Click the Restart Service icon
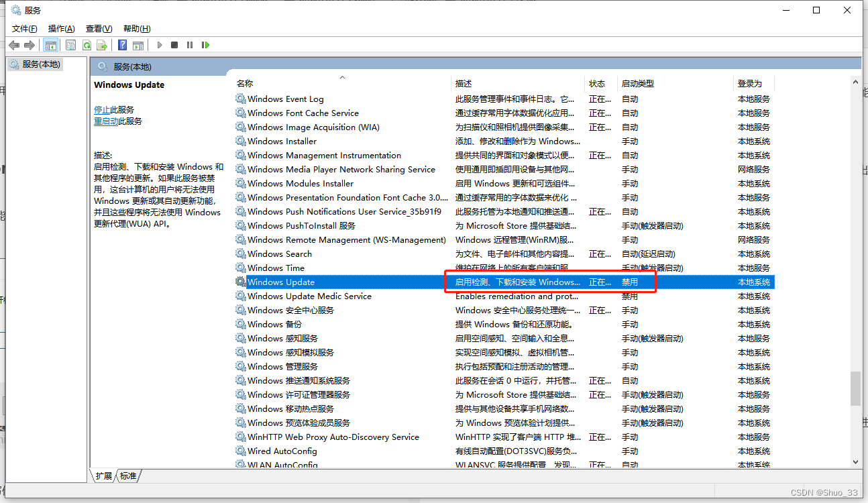The height and width of the screenshot is (503, 868). tap(206, 45)
